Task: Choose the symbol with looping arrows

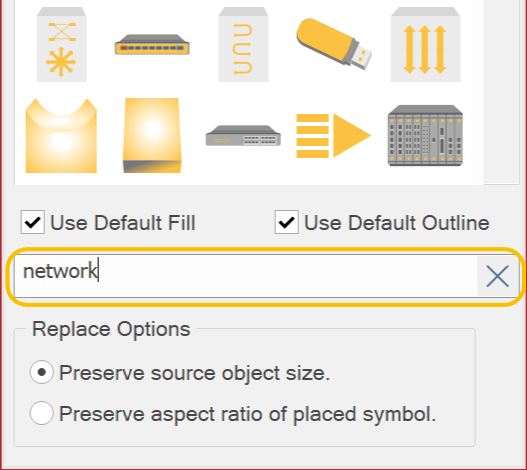Action: click(x=243, y=44)
